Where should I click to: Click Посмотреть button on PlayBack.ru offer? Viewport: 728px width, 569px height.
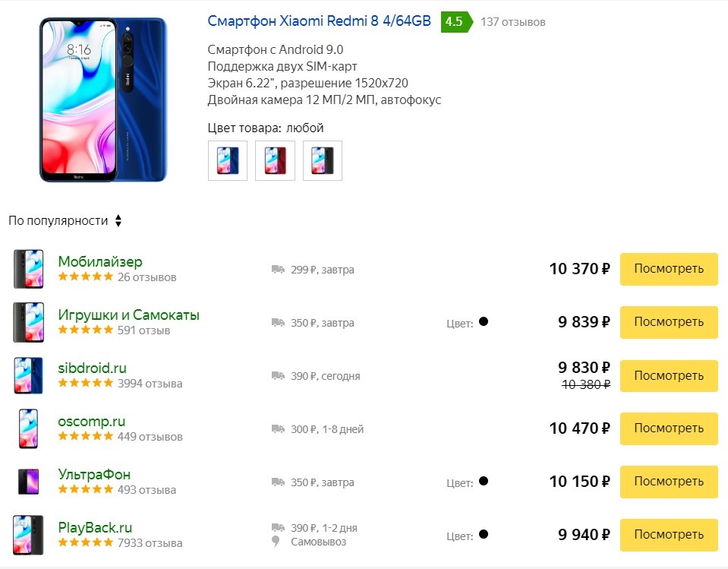click(x=668, y=535)
